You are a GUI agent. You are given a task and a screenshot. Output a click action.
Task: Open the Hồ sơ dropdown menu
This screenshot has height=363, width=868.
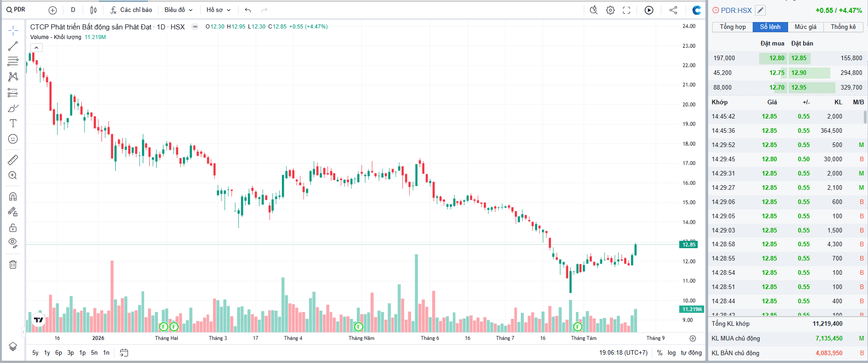(x=219, y=10)
